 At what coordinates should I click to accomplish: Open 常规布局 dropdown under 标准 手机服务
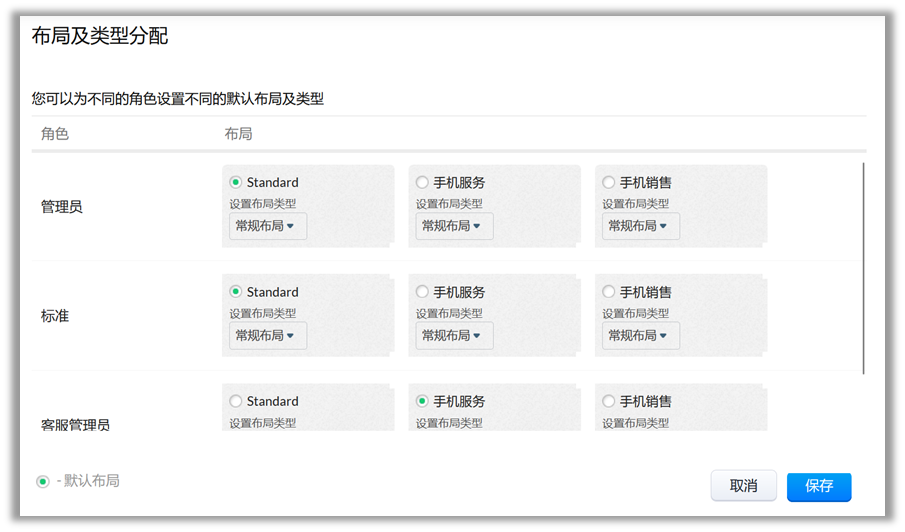[x=454, y=336]
